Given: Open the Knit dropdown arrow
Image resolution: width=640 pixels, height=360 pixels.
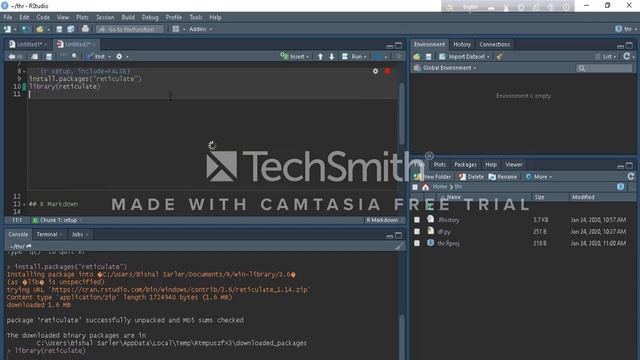Looking at the screenshot, I should pyautogui.click(x=109, y=57).
